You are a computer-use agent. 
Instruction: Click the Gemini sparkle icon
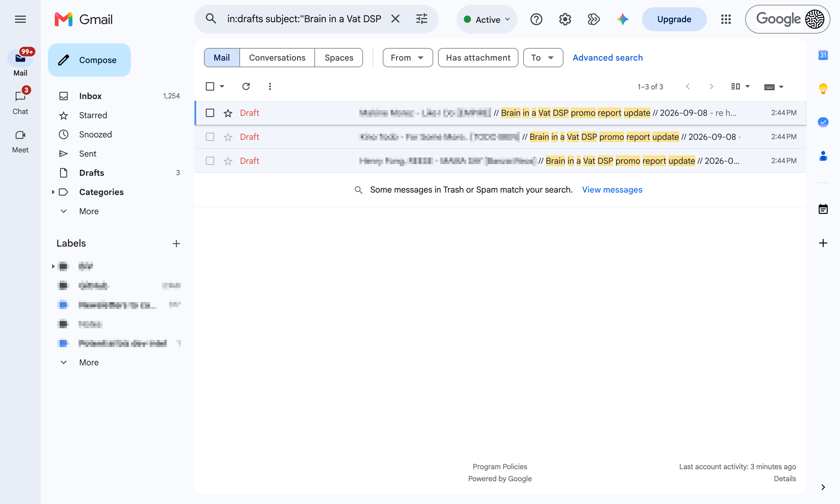click(x=622, y=19)
